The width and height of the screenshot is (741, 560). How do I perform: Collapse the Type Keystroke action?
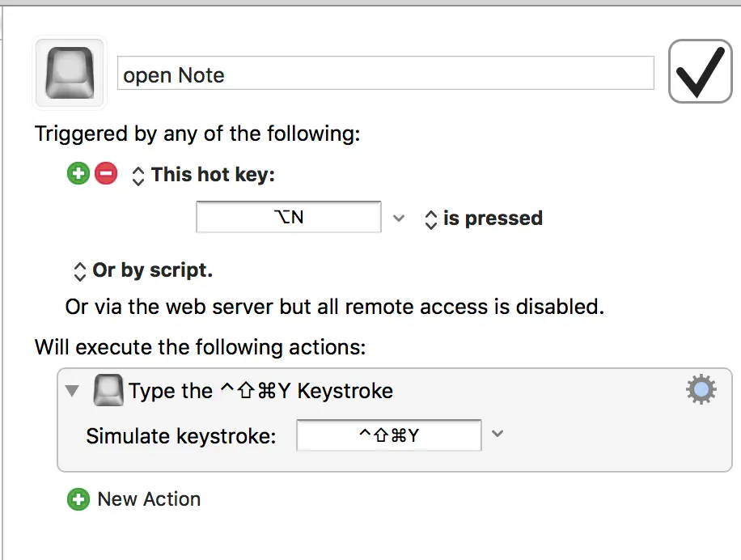[73, 392]
